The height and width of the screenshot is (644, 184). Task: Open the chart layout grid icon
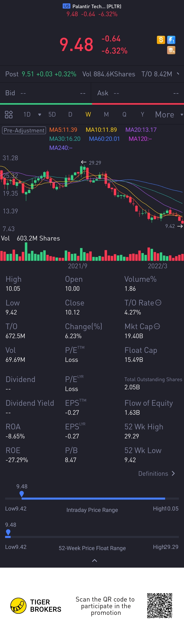click(9, 115)
